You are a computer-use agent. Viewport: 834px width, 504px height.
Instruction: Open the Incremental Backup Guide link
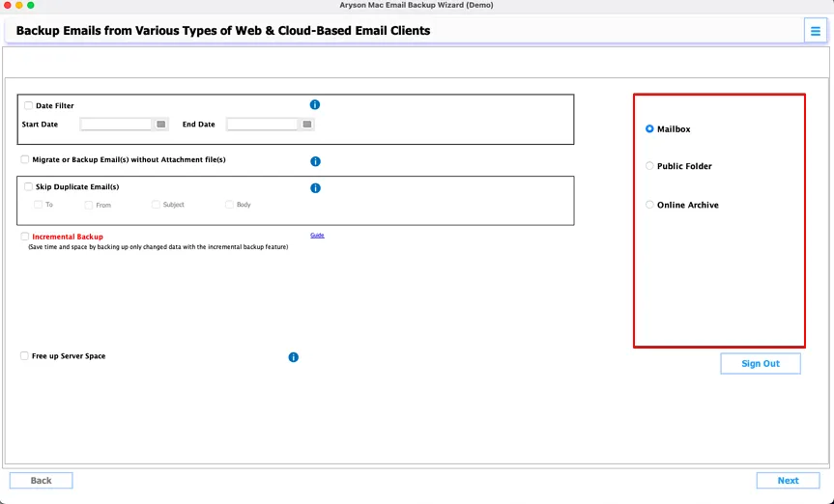[317, 235]
